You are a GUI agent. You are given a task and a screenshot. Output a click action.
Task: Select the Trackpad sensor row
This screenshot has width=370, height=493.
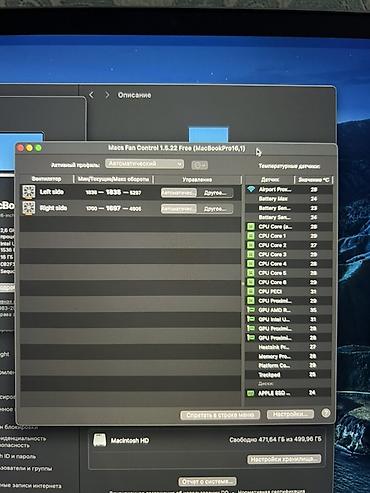pyautogui.click(x=289, y=375)
